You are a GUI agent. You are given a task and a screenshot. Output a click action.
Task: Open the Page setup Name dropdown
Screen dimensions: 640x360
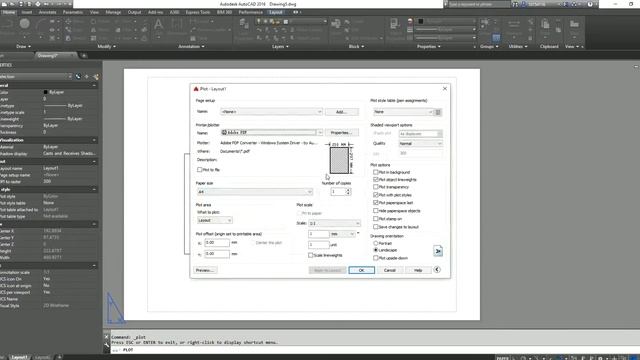(x=271, y=111)
